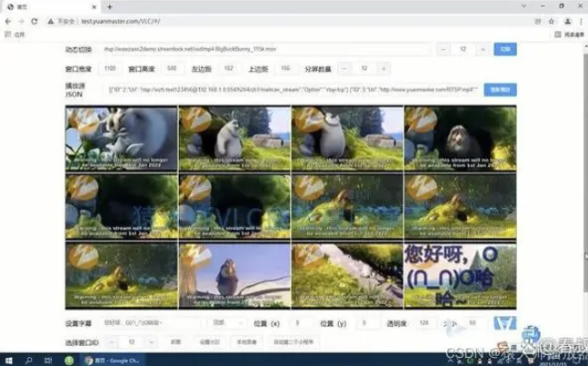Screen dimensions: 588x366
Task: Click the 左边距 field showing 102
Action: coord(229,68)
